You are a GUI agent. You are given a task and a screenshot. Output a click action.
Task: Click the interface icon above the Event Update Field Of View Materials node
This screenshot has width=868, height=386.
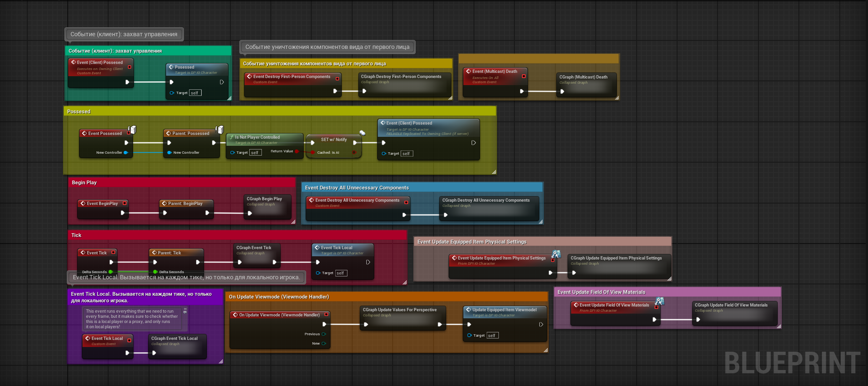[660, 301]
